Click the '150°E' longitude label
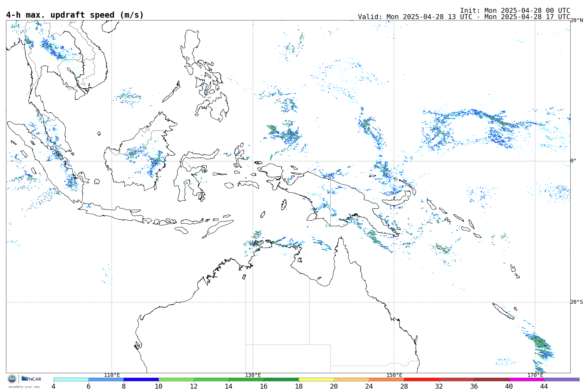Screen dimensions: 588x390 (x=394, y=375)
